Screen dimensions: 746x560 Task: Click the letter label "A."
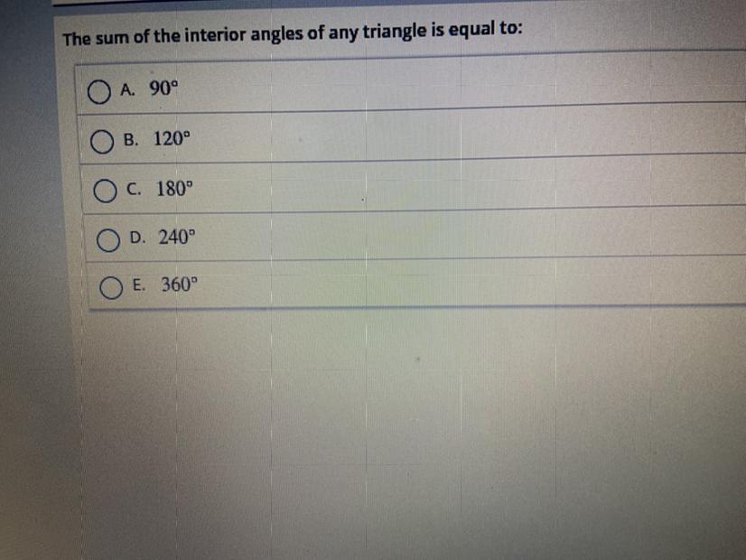click(127, 90)
